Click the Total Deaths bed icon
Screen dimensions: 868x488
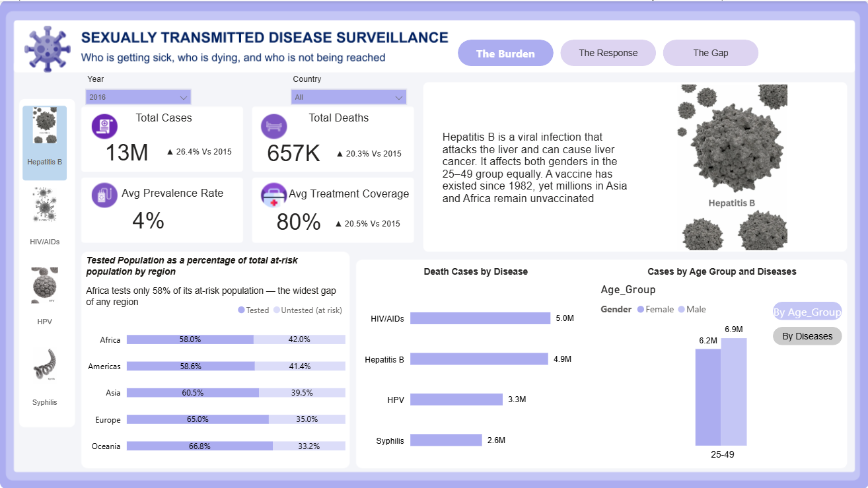tap(273, 126)
